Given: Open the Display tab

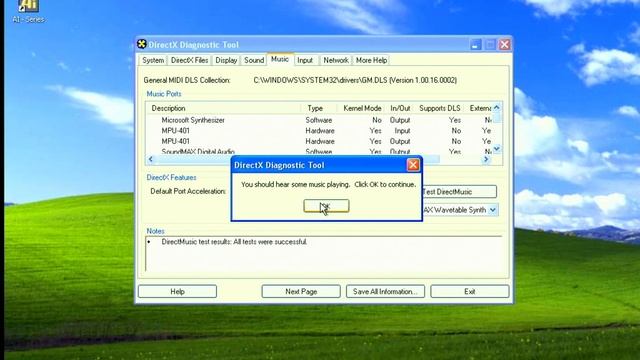Looking at the screenshot, I should (226, 60).
